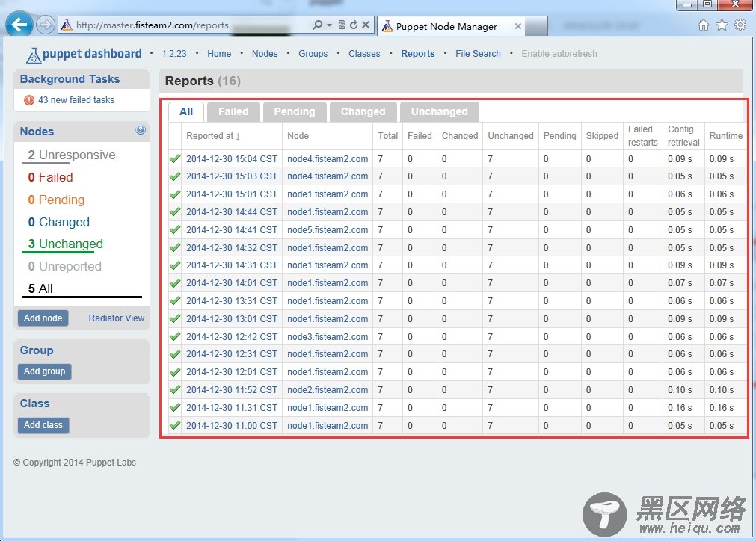Click the puppet dashboard logo
Image resolution: width=756 pixels, height=541 pixels.
84,55
